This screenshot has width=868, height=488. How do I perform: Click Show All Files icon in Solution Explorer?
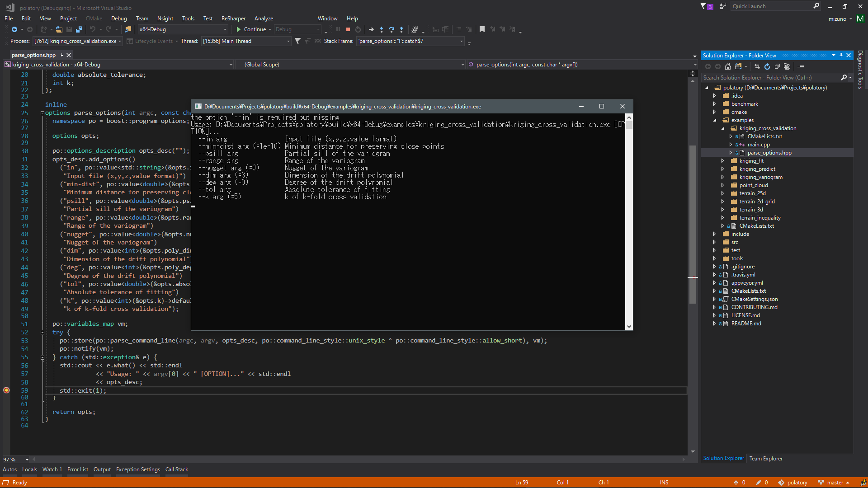[x=787, y=66]
